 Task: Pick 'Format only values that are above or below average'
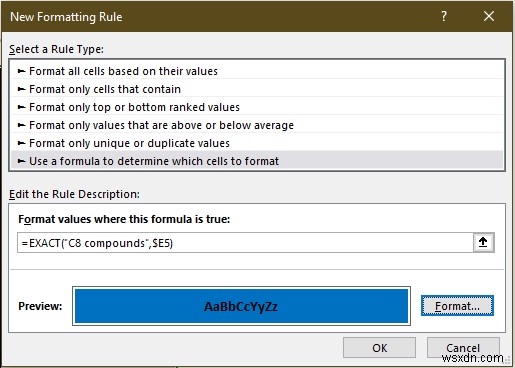pos(257,125)
